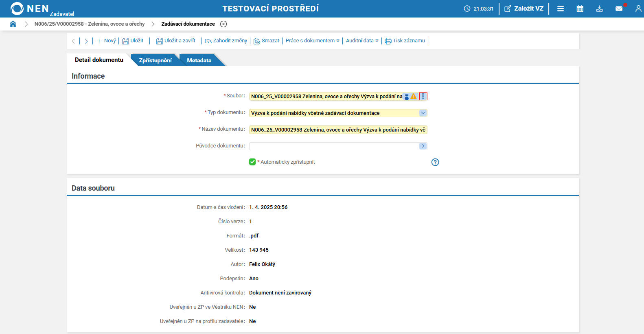Go to the next record arrow

tap(86, 41)
